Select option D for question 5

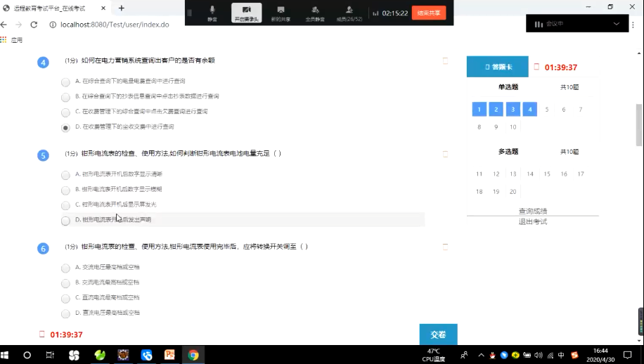pyautogui.click(x=65, y=221)
